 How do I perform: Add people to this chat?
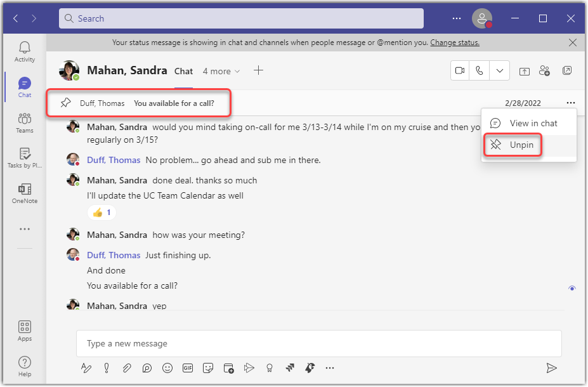(544, 70)
